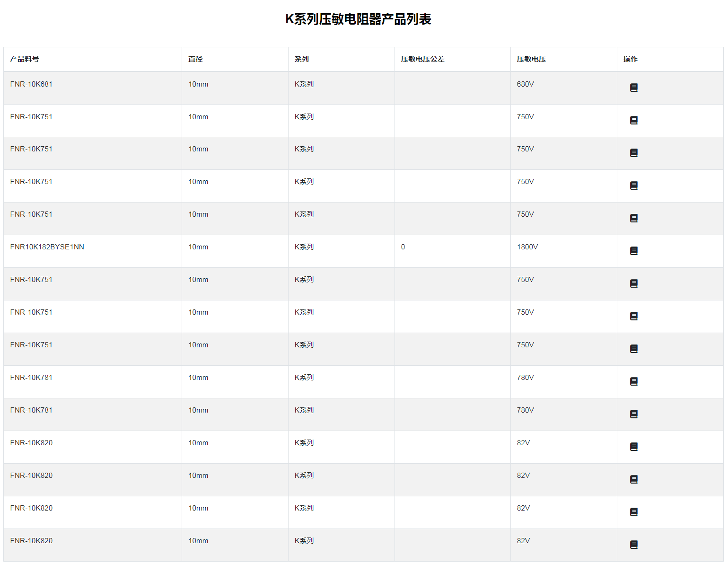Click the tolerance value 0 cell
This screenshot has width=728, height=564.
pos(403,247)
